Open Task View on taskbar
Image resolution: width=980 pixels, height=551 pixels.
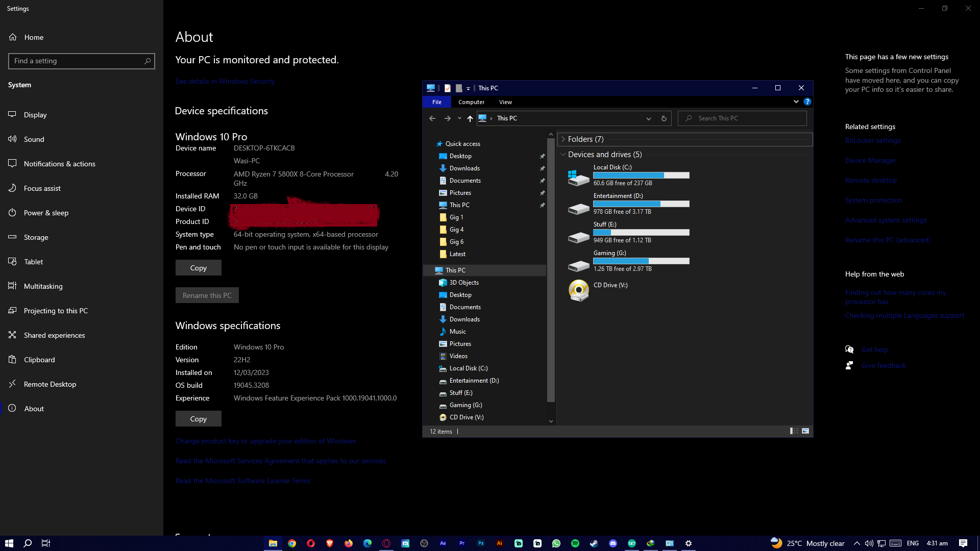pos(46,543)
